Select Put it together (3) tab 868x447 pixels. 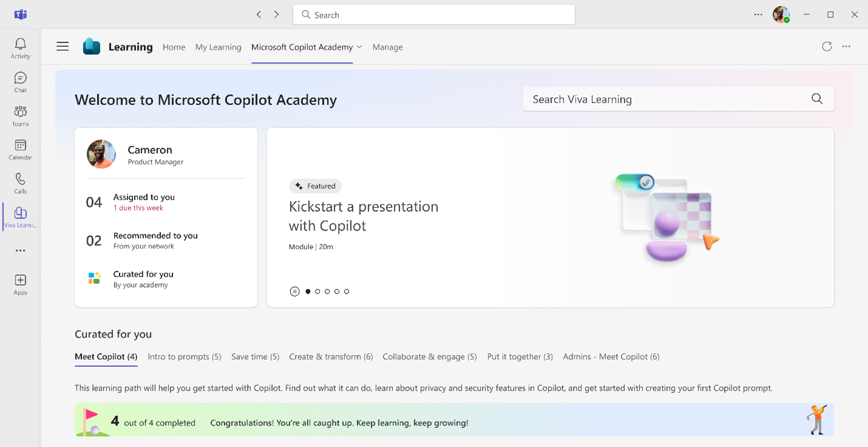click(520, 357)
